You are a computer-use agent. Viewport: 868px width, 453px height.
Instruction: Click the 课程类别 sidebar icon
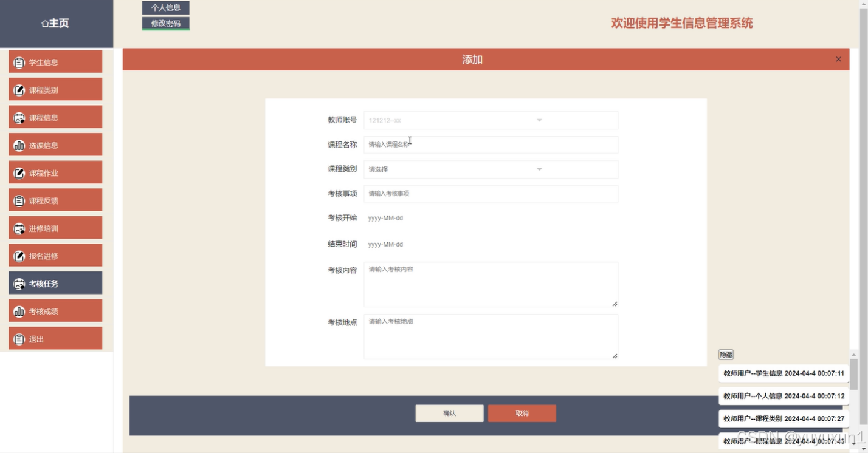click(19, 89)
